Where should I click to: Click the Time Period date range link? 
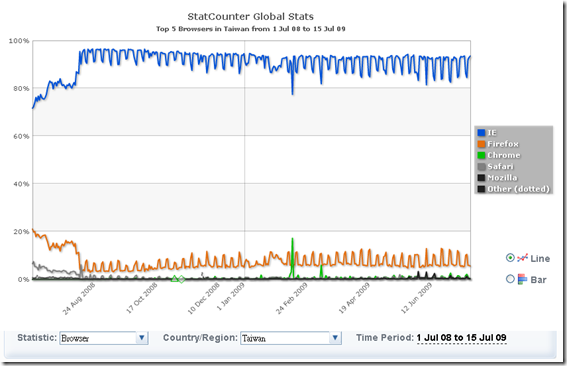tap(461, 338)
